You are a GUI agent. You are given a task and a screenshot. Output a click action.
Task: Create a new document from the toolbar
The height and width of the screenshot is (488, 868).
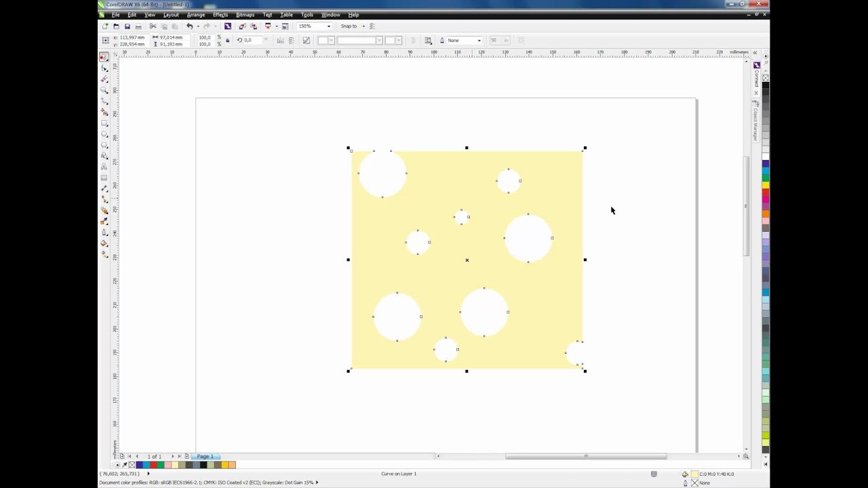105,26
